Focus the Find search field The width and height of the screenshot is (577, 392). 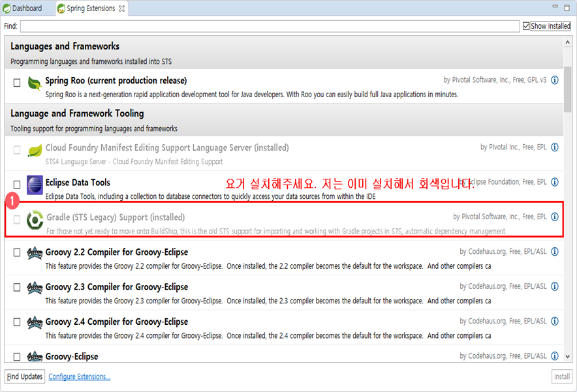pyautogui.click(x=270, y=26)
